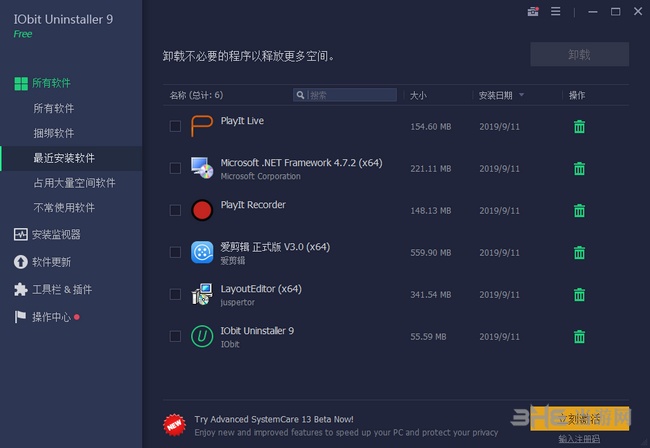
Task: Click the juspertor publisher text
Action: tap(238, 303)
